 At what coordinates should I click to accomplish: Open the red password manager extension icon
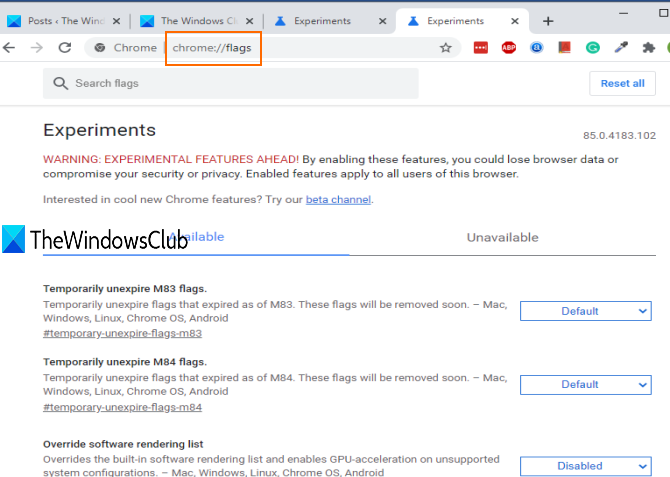[x=481, y=47]
